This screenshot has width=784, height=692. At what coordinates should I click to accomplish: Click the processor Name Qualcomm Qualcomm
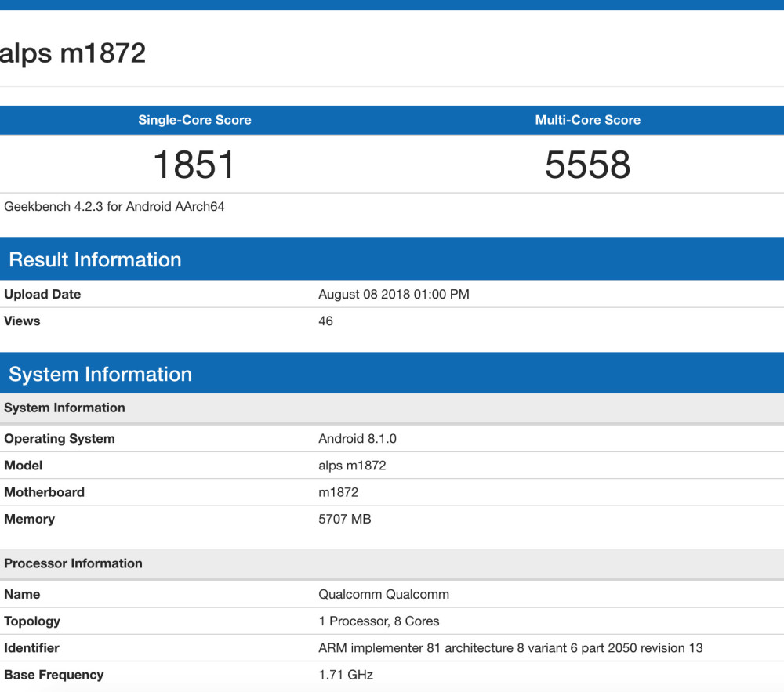click(383, 594)
